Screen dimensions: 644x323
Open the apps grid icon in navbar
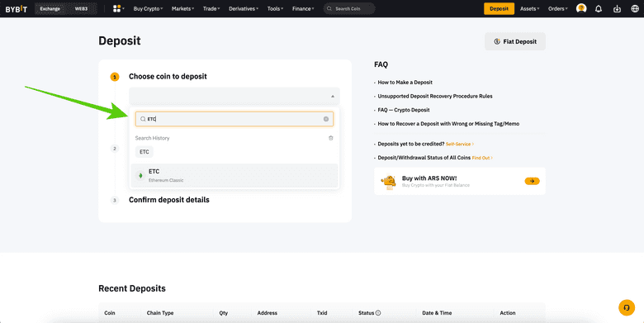(116, 8)
